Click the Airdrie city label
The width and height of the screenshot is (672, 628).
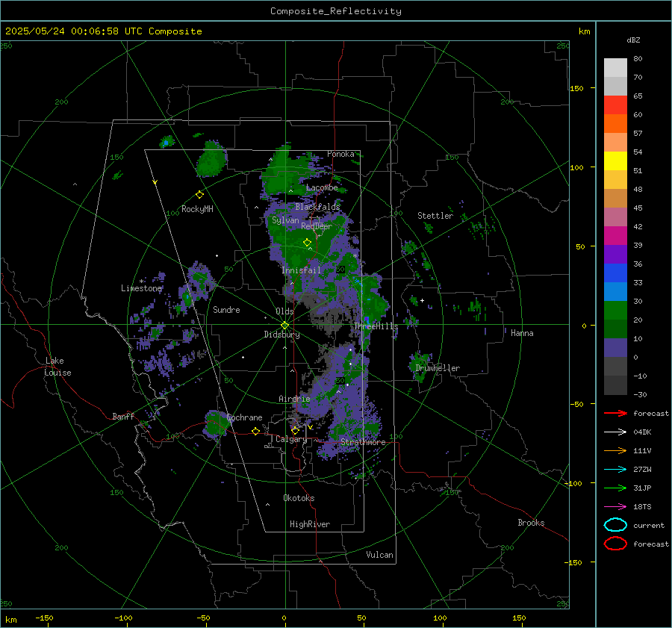pyautogui.click(x=294, y=399)
